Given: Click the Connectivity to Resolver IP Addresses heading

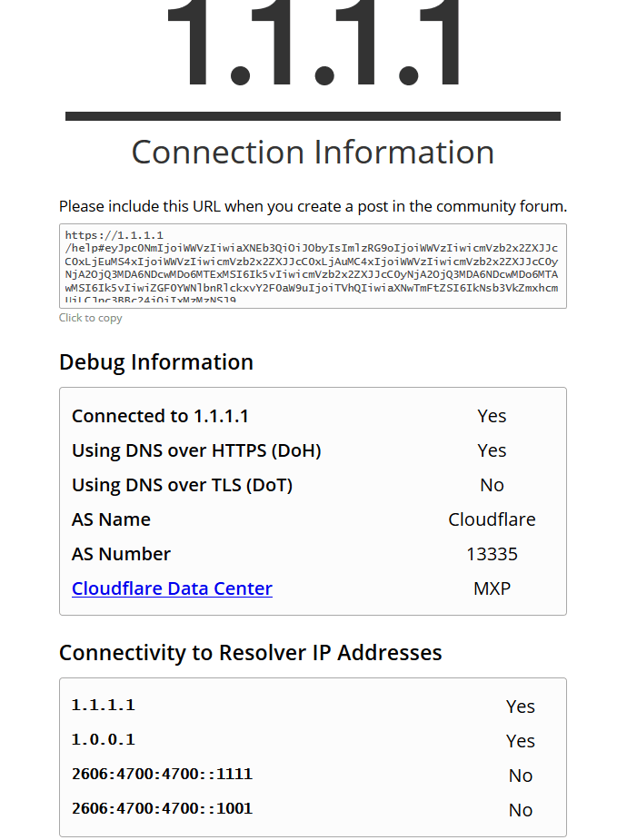Looking at the screenshot, I should pyautogui.click(x=250, y=653).
